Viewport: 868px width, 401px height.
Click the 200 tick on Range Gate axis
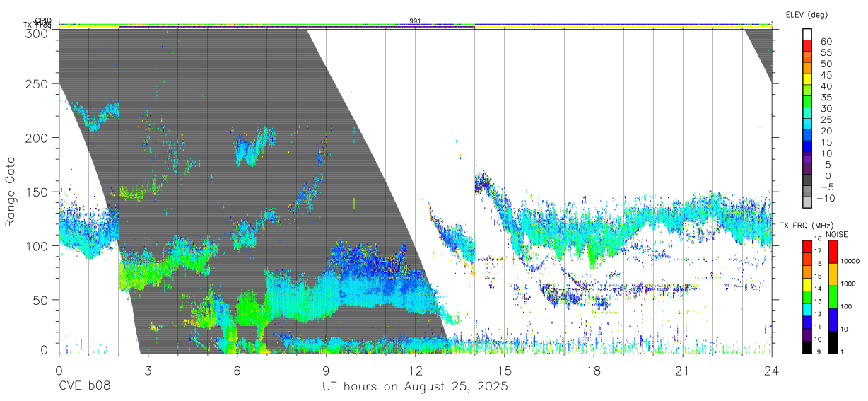[37, 137]
